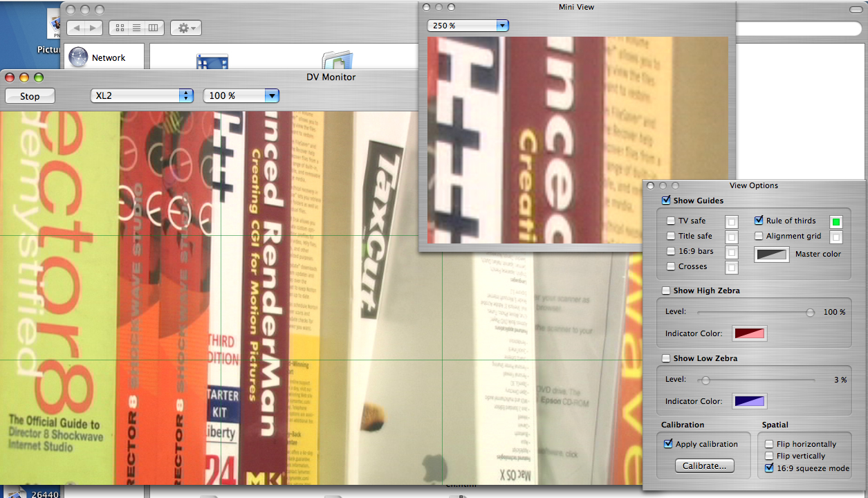
Task: Open the Title safe color well
Action: 732,237
